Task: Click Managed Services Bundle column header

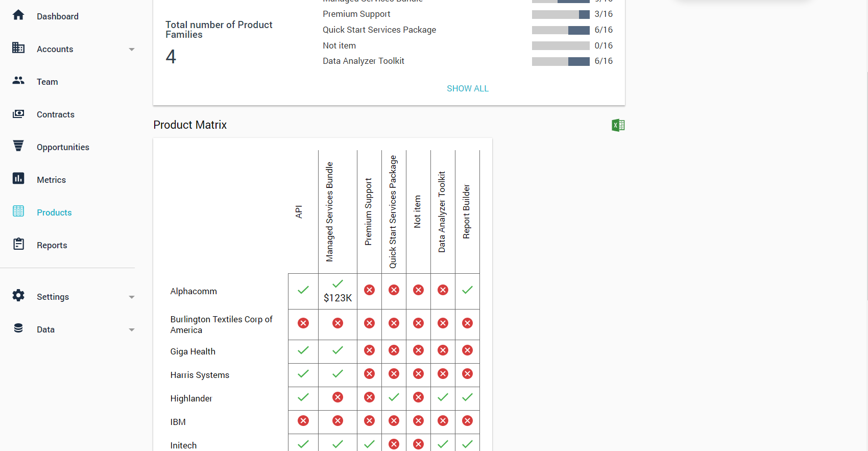Action: pos(329,212)
